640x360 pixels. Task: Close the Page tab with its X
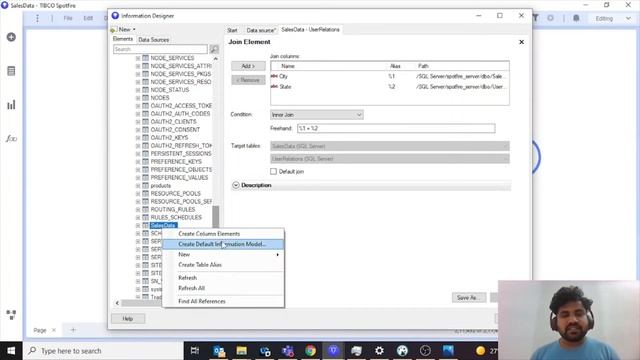point(53,330)
